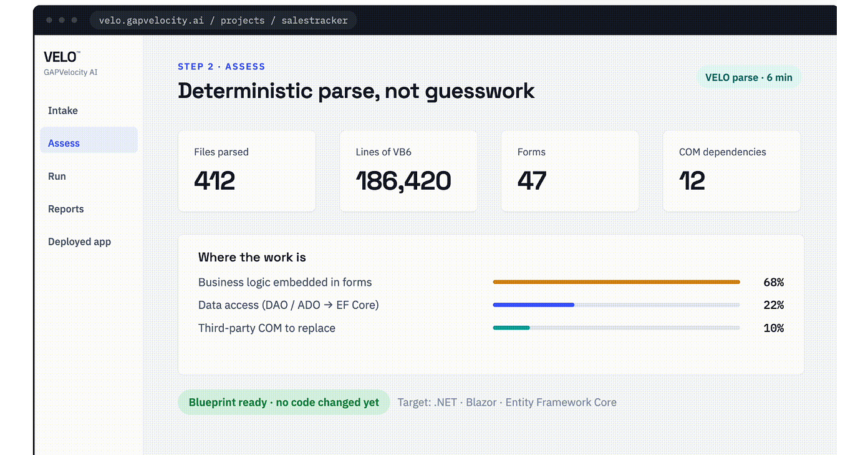Click the 'GAPVelocity AI' subtitle
The width and height of the screenshot is (868, 455).
(x=70, y=72)
